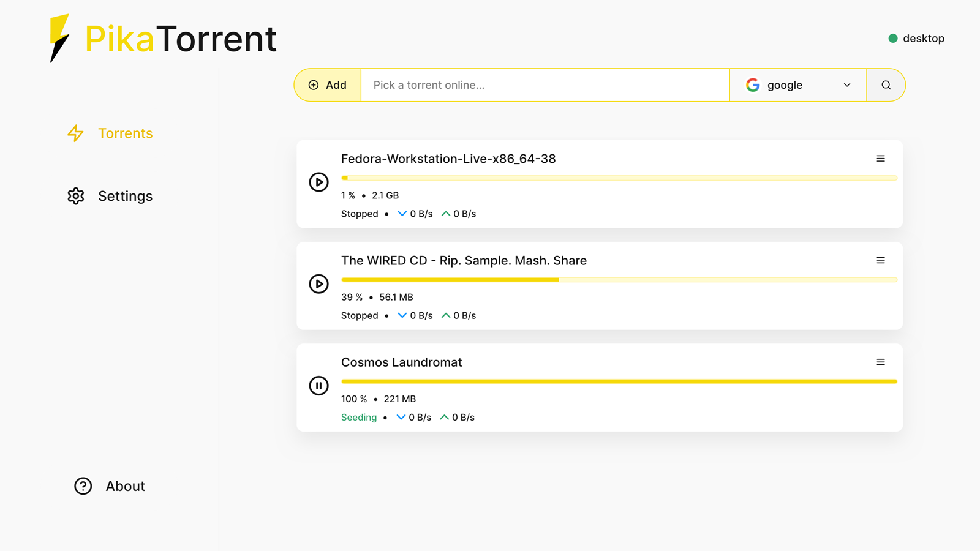980x551 pixels.
Task: Select 'The WIRED CD - Rip. Sample. Mash. Share' title
Action: (464, 260)
